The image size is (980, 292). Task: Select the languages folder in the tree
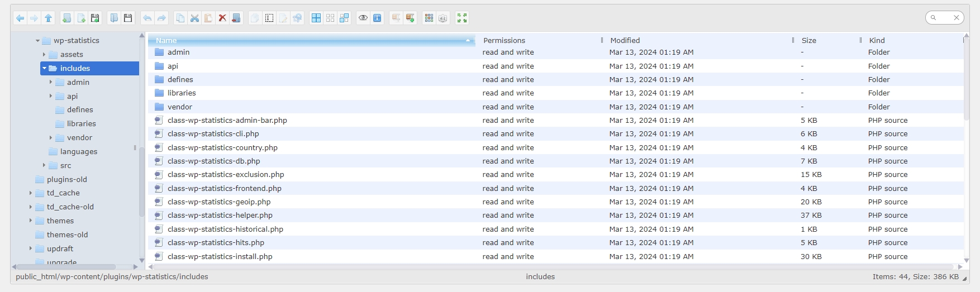(73, 152)
